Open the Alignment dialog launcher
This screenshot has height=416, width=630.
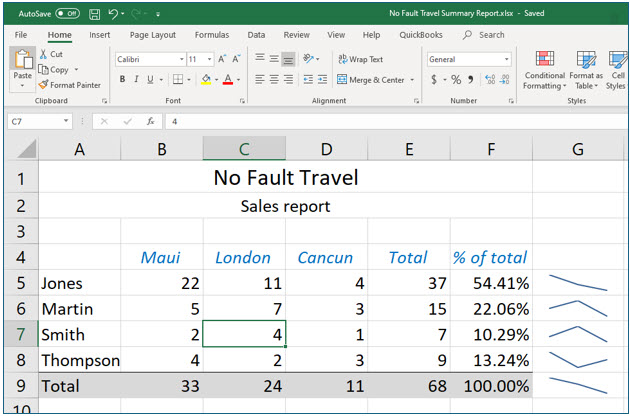click(416, 101)
